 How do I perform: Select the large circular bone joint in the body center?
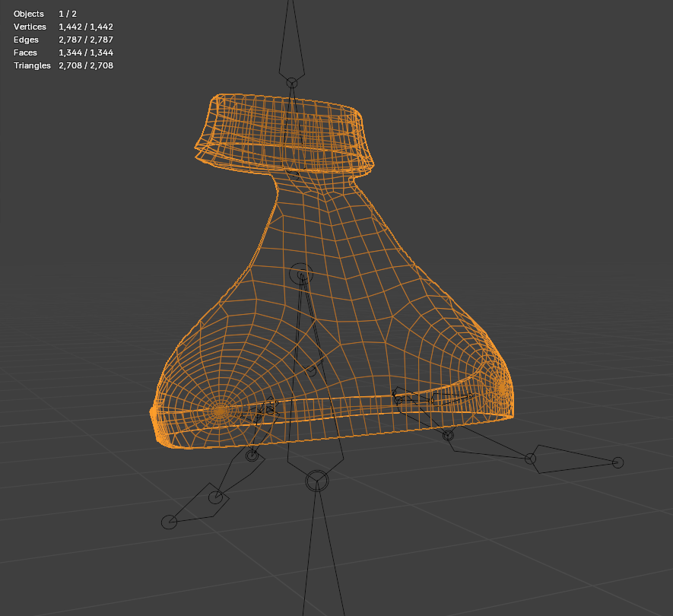(301, 275)
